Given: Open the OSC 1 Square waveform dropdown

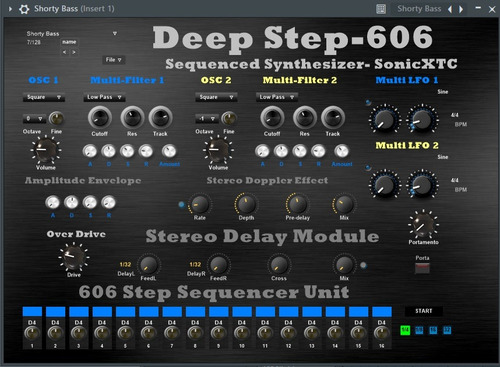Looking at the screenshot, I should (44, 97).
